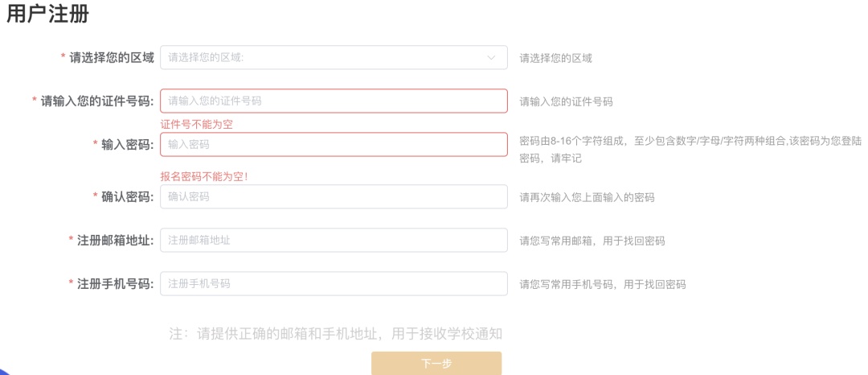
Task: Select the 确认密码 input box
Action: click(334, 196)
